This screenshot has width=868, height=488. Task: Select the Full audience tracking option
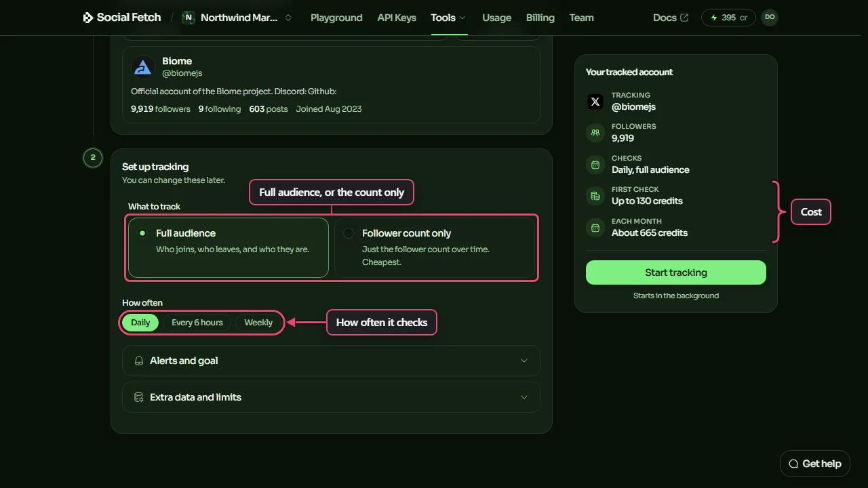(229, 247)
